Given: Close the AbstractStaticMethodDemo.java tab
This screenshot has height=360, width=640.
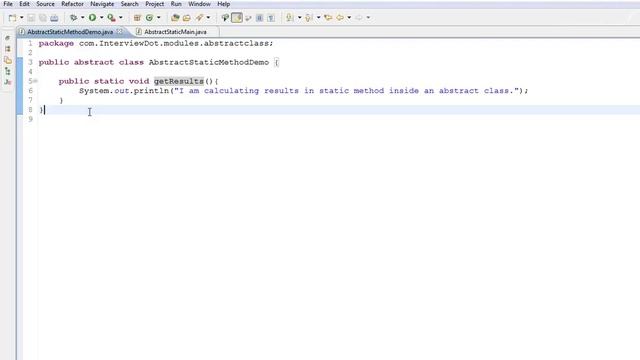Looking at the screenshot, I should click(119, 31).
